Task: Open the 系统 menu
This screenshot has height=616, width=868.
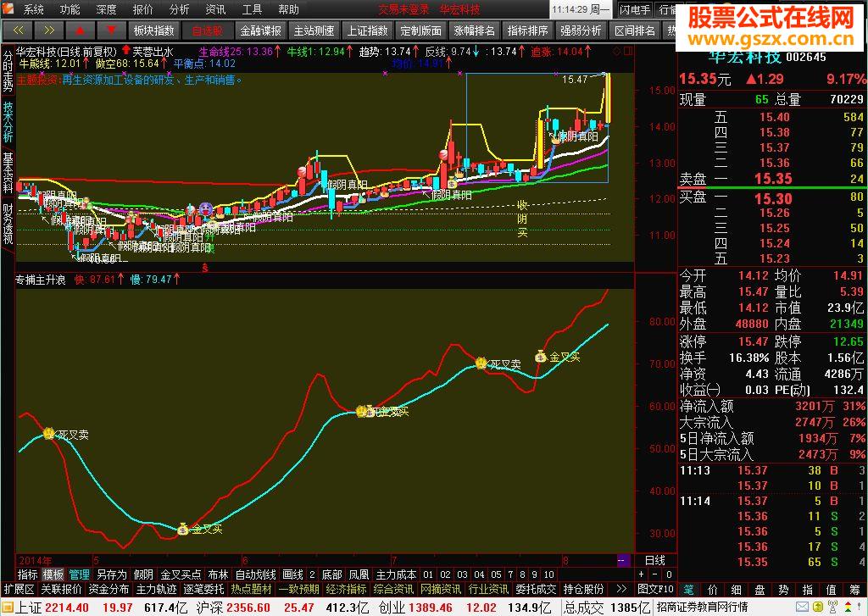Action: (x=34, y=9)
